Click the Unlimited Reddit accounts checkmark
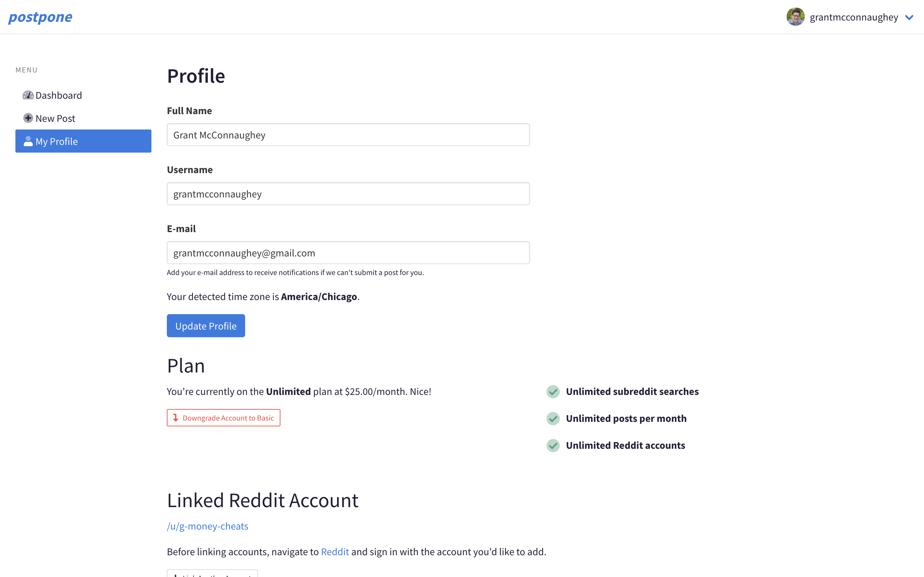 click(x=553, y=445)
